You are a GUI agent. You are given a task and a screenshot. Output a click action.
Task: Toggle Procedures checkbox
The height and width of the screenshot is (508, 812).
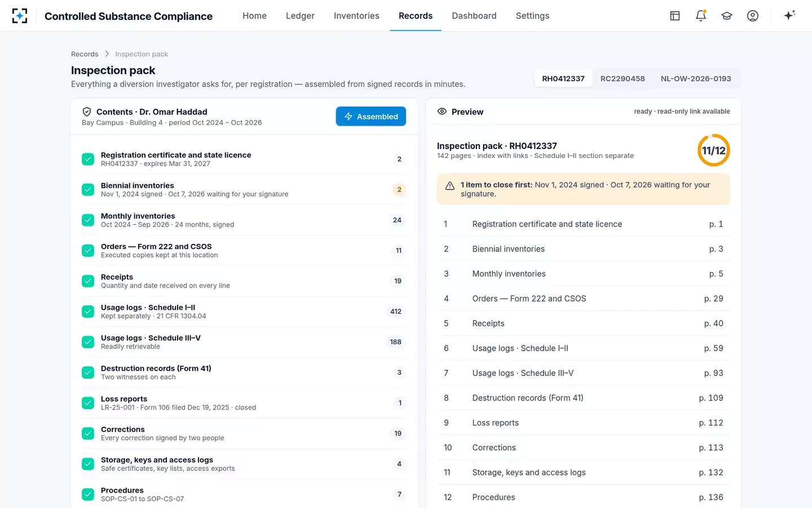tap(88, 494)
